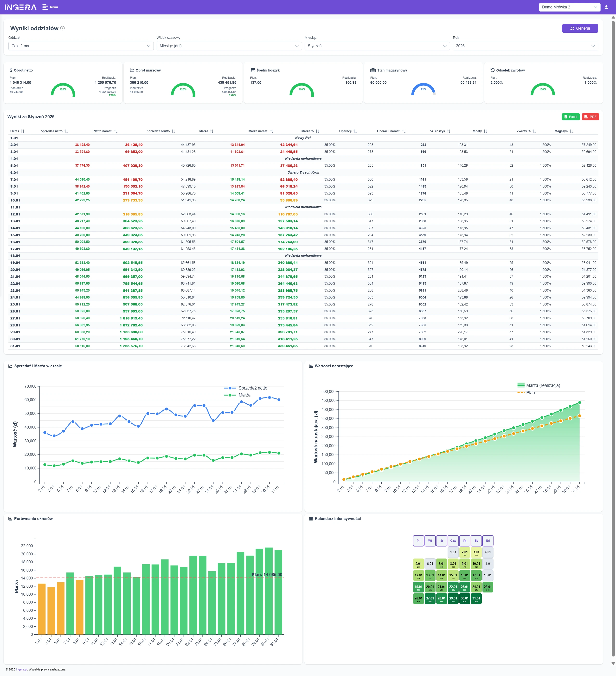The height and width of the screenshot is (676, 616).
Task: Click the Generuj button
Action: (x=580, y=28)
